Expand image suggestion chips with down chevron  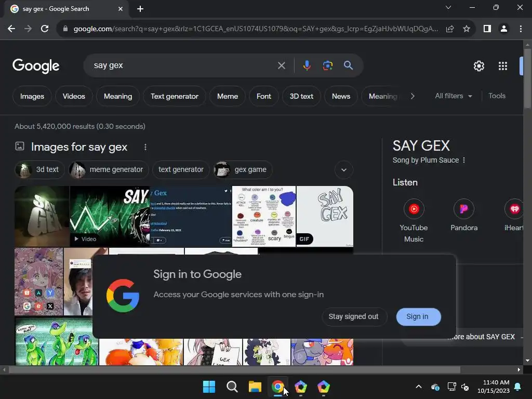[x=344, y=170]
